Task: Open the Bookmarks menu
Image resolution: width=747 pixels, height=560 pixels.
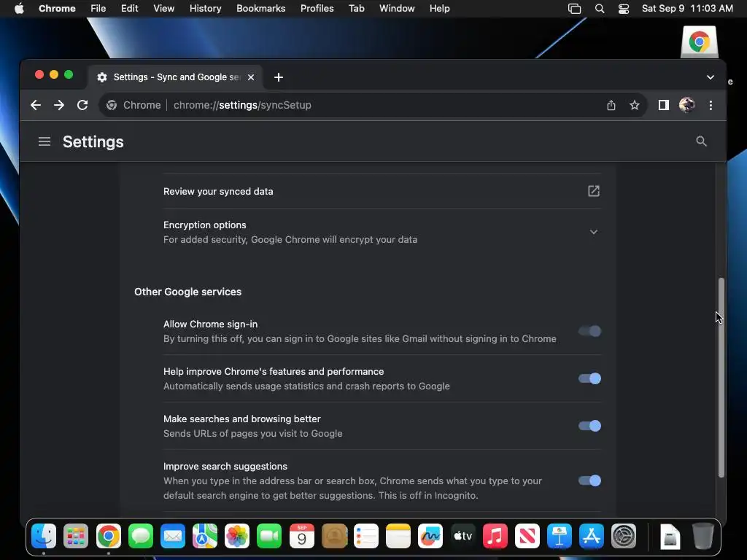Action: pyautogui.click(x=260, y=8)
